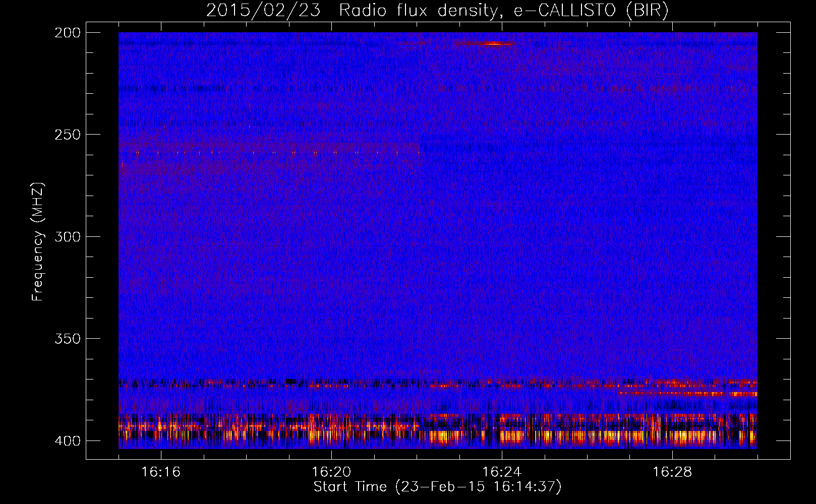Click the 16:16 time tick label

pyautogui.click(x=161, y=472)
